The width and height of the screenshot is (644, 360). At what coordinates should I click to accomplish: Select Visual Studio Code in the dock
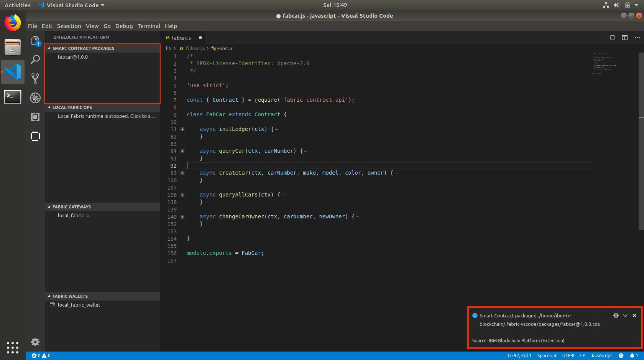coord(13,72)
